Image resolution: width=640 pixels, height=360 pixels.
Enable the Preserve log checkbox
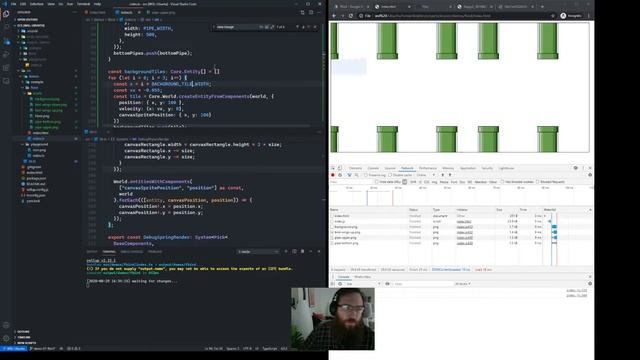tap(366, 175)
